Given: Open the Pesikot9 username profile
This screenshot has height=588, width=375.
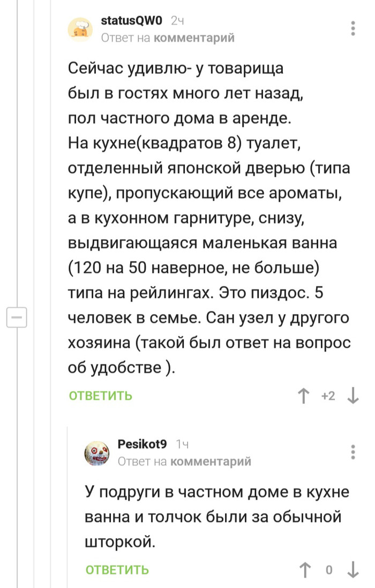Looking at the screenshot, I should [142, 445].
